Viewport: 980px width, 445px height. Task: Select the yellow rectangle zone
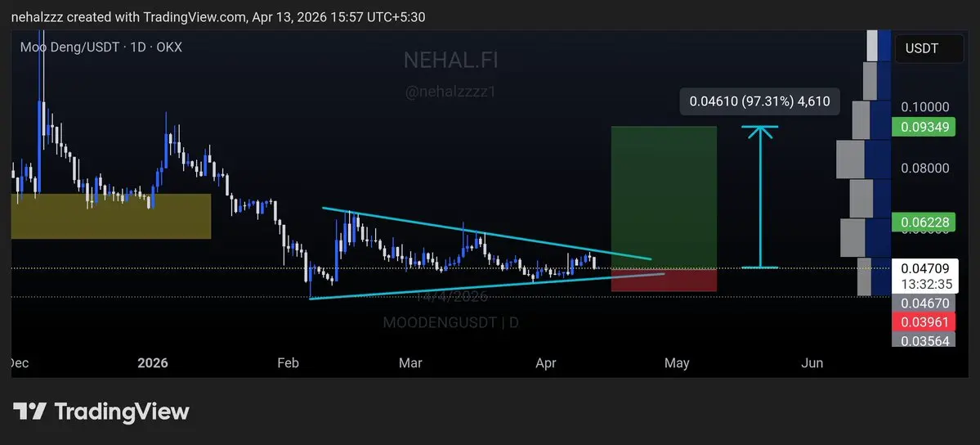point(111,216)
